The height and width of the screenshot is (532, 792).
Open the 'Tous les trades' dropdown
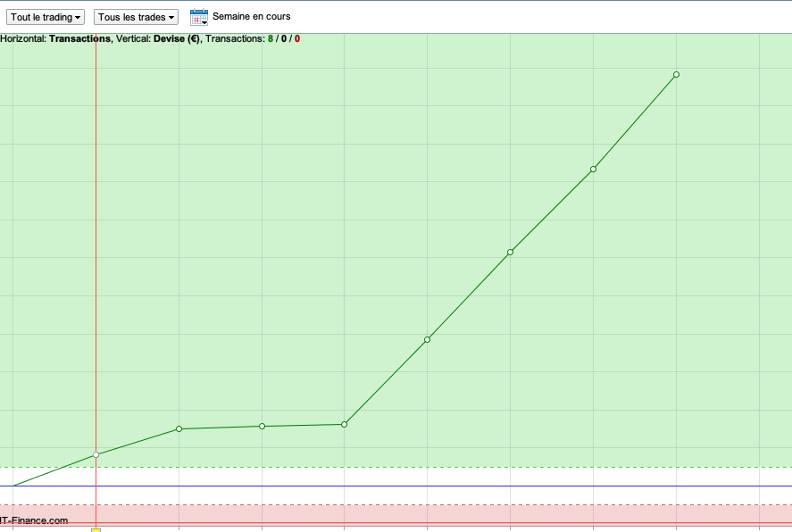pos(136,17)
